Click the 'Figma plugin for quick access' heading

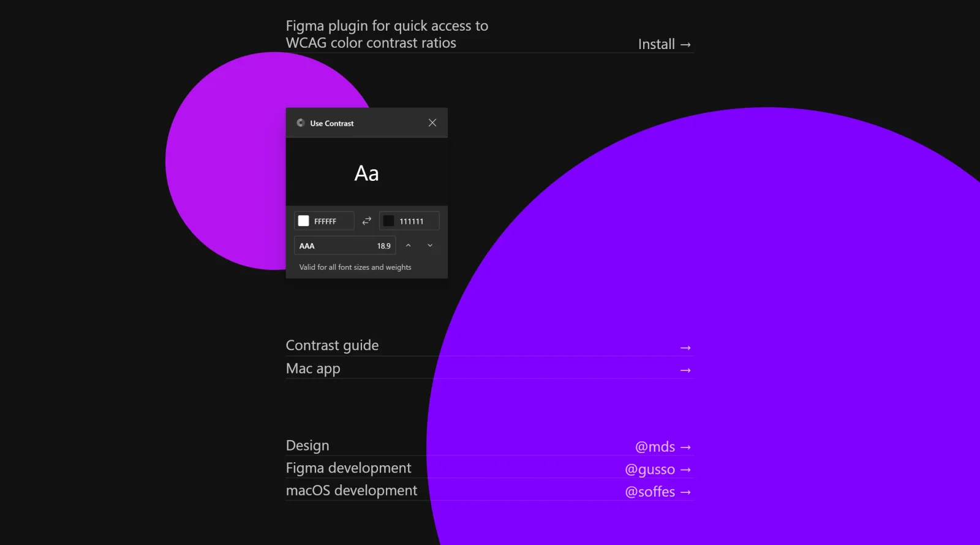pos(387,34)
